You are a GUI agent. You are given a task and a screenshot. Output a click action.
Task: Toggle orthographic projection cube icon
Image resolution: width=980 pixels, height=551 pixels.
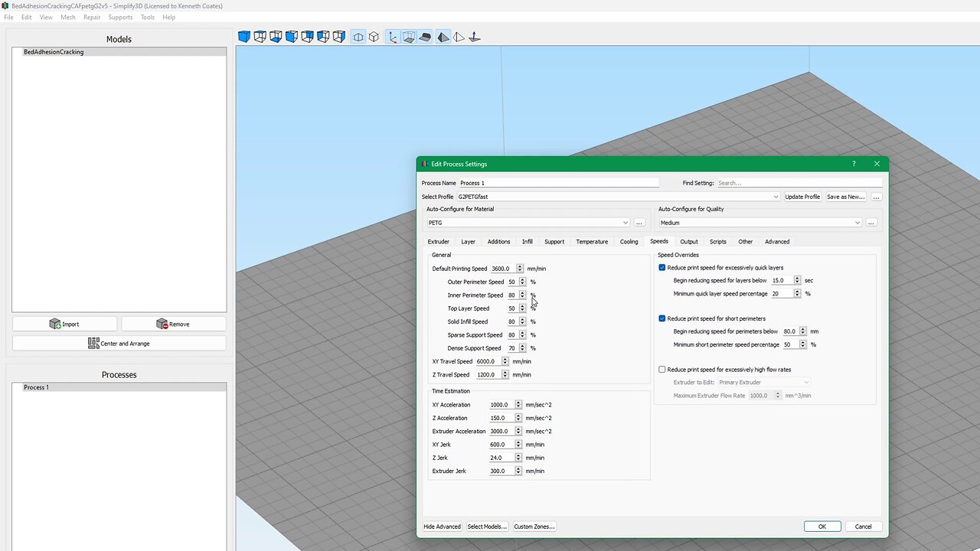[x=374, y=37]
